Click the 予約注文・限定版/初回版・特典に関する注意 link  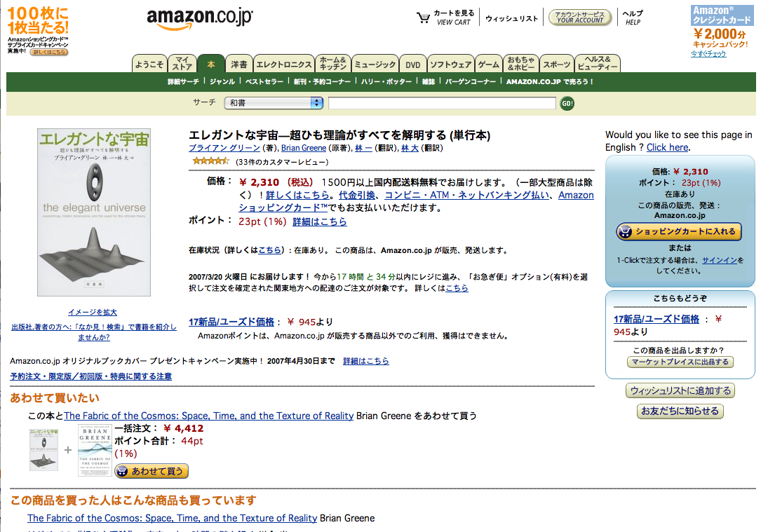click(x=90, y=376)
